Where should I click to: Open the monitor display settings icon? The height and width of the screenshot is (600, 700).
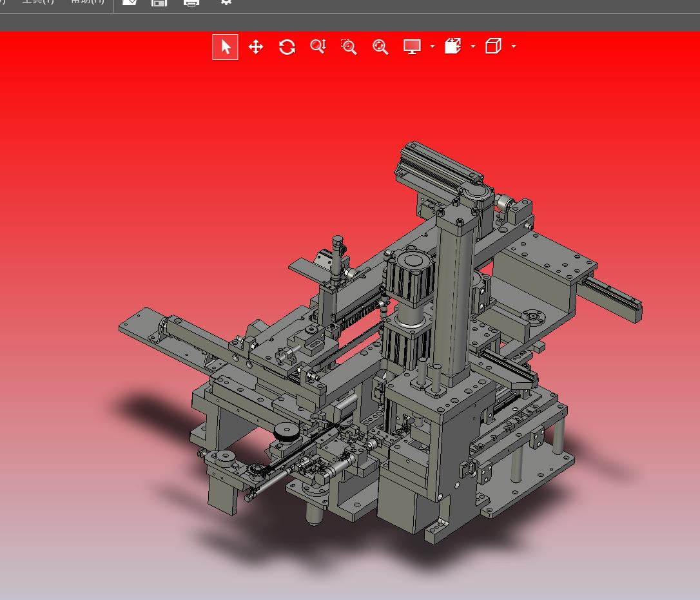412,47
